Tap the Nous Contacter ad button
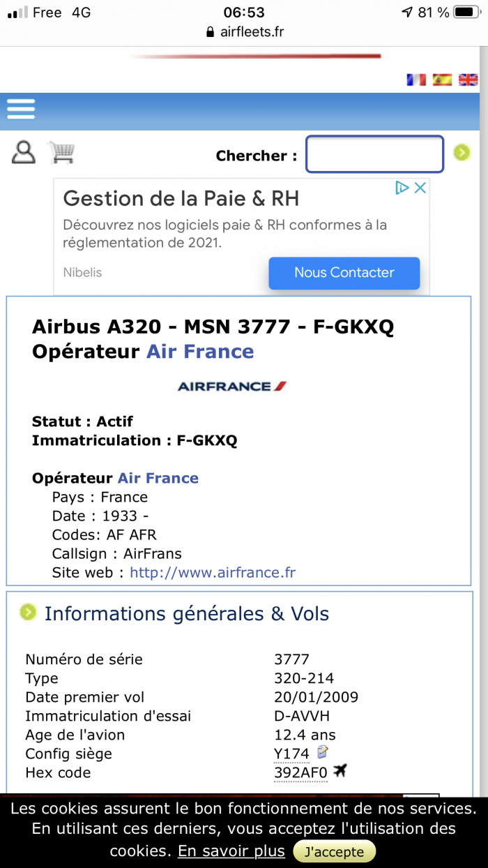The width and height of the screenshot is (488, 868). (x=344, y=273)
